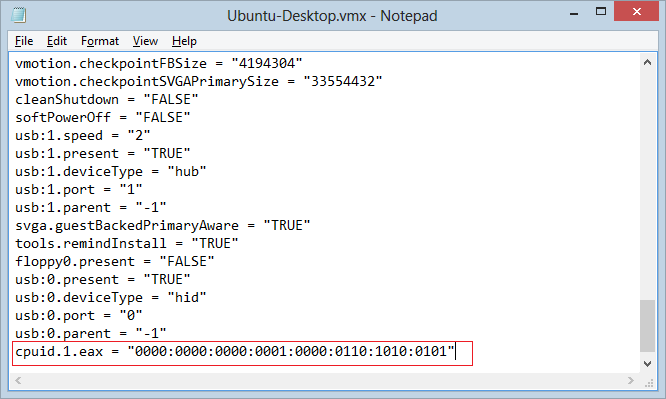This screenshot has height=399, width=666.
Task: Open the Edit menu
Action: click(x=57, y=41)
